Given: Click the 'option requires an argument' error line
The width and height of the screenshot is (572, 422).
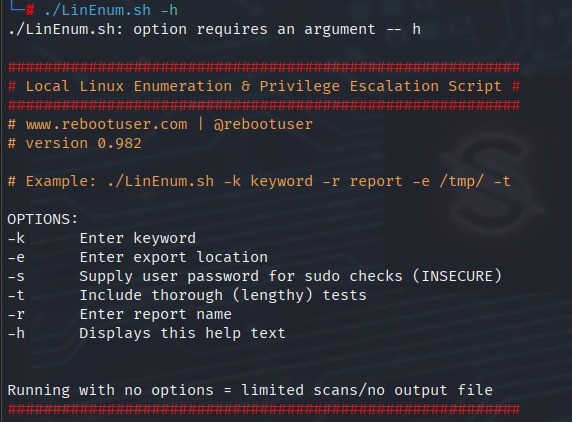Looking at the screenshot, I should [x=214, y=29].
